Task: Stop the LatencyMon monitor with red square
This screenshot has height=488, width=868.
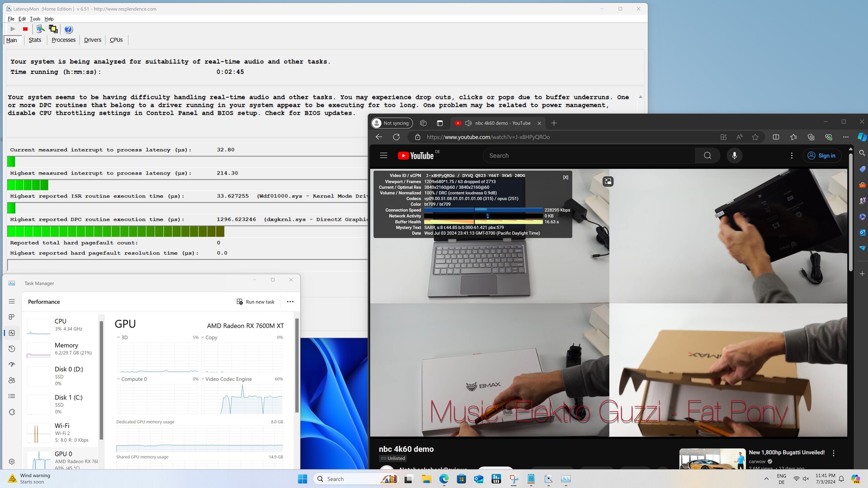Action: 25,29
